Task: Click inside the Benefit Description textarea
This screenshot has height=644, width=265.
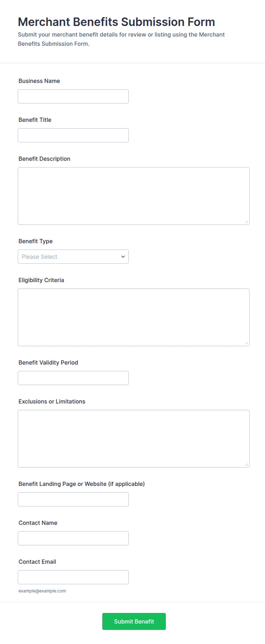Action: point(134,196)
